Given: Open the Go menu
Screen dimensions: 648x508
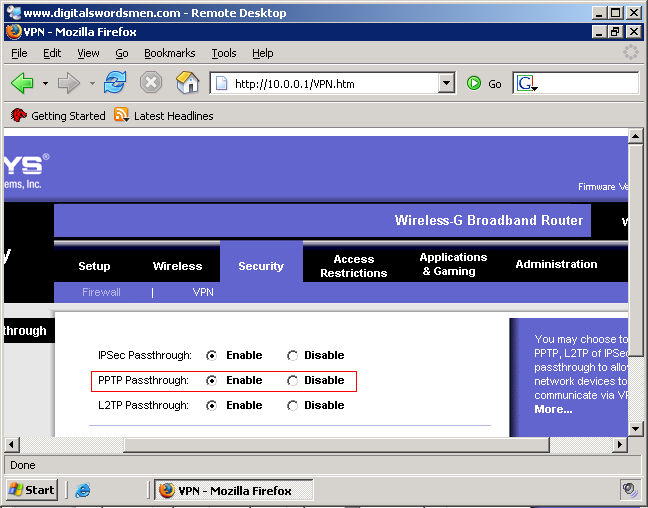Looking at the screenshot, I should [122, 53].
